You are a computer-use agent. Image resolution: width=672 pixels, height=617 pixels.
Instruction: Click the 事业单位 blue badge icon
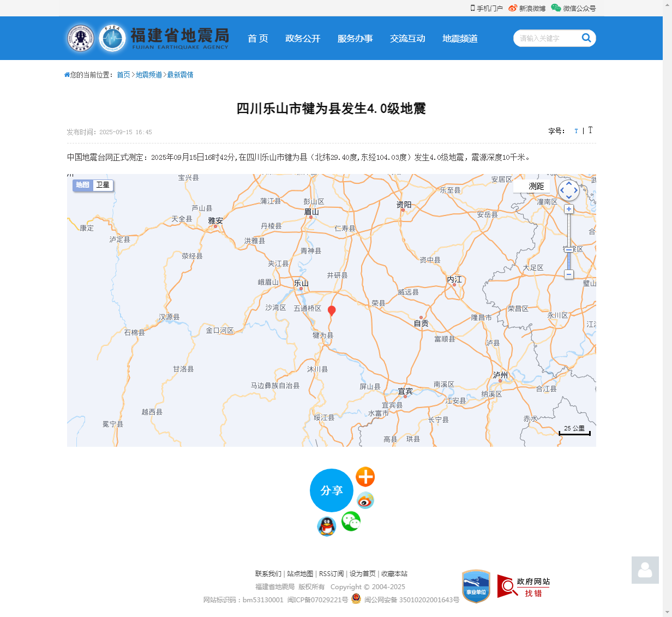(475, 586)
